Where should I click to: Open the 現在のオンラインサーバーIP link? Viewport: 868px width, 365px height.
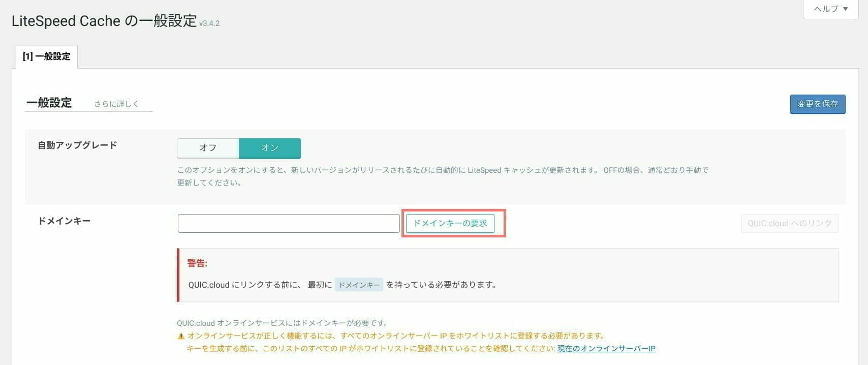606,349
